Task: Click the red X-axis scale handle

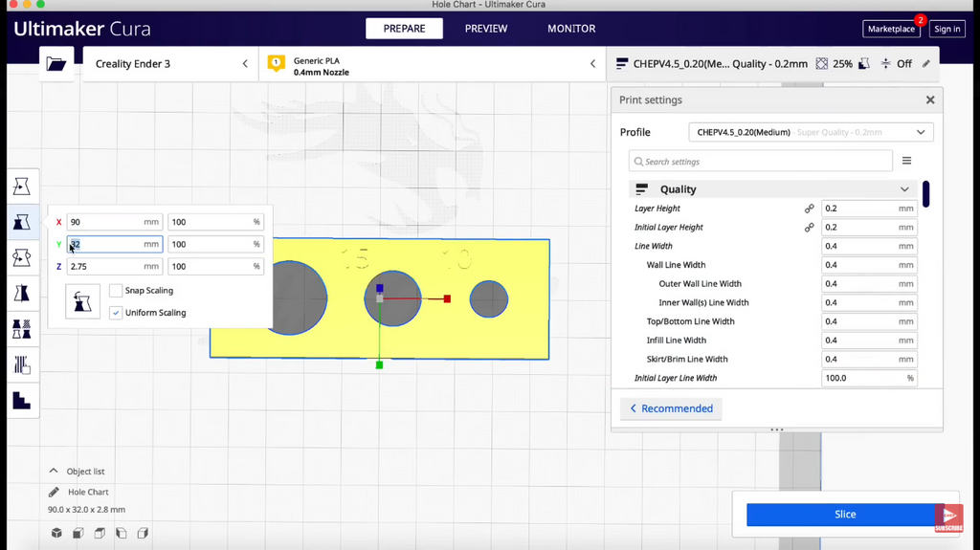Action: pos(447,298)
